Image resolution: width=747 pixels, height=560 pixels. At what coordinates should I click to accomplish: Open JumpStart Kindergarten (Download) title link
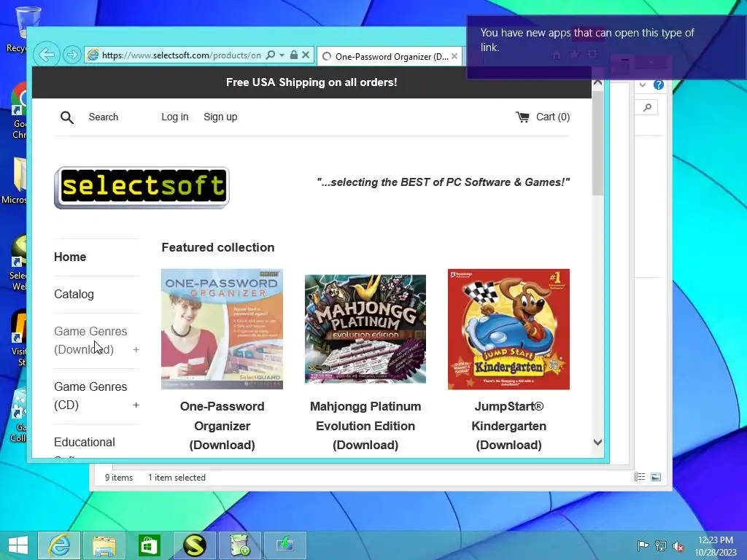point(508,426)
